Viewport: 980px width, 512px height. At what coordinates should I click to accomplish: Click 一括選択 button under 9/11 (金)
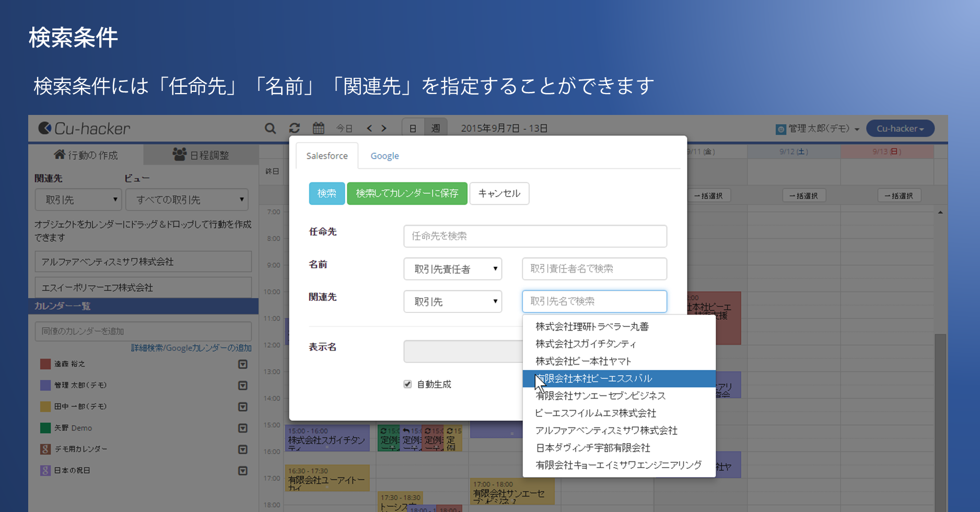[x=708, y=196]
